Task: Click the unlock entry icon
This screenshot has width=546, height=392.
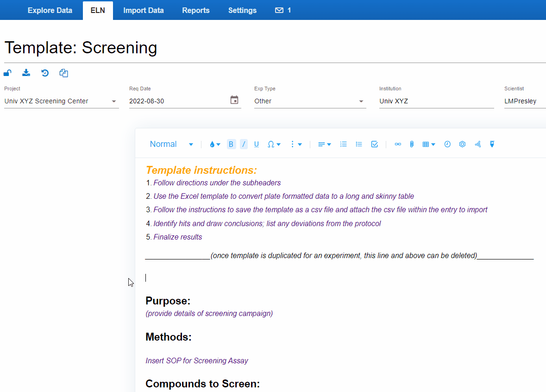Action: pyautogui.click(x=8, y=73)
